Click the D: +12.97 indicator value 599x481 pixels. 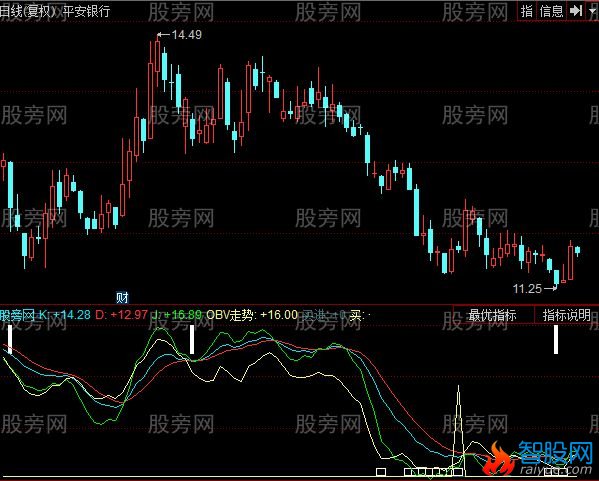pyautogui.click(x=121, y=315)
